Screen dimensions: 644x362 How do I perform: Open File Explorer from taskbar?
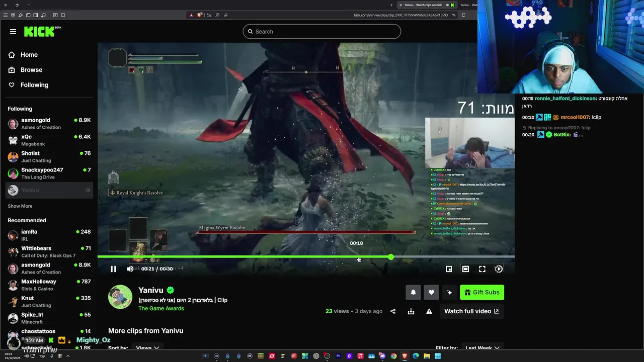[x=427, y=356]
